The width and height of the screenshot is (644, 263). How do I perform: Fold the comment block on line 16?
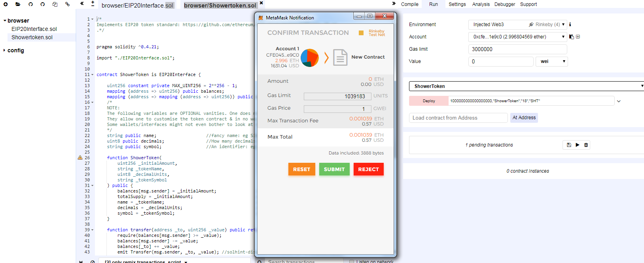click(93, 102)
